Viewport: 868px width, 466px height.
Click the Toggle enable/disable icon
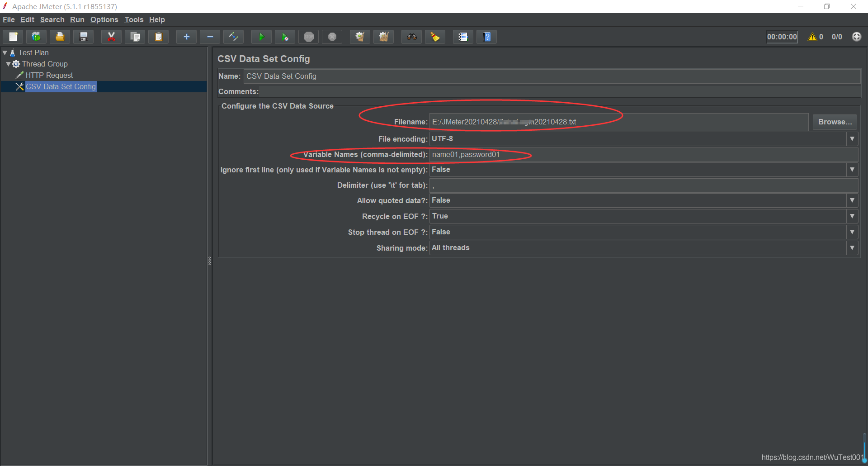pyautogui.click(x=233, y=37)
